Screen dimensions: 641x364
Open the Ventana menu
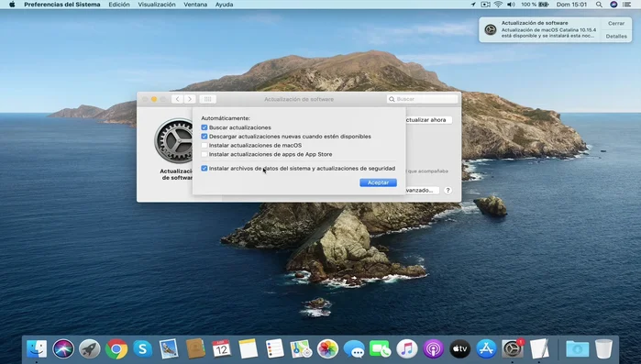[x=195, y=5]
